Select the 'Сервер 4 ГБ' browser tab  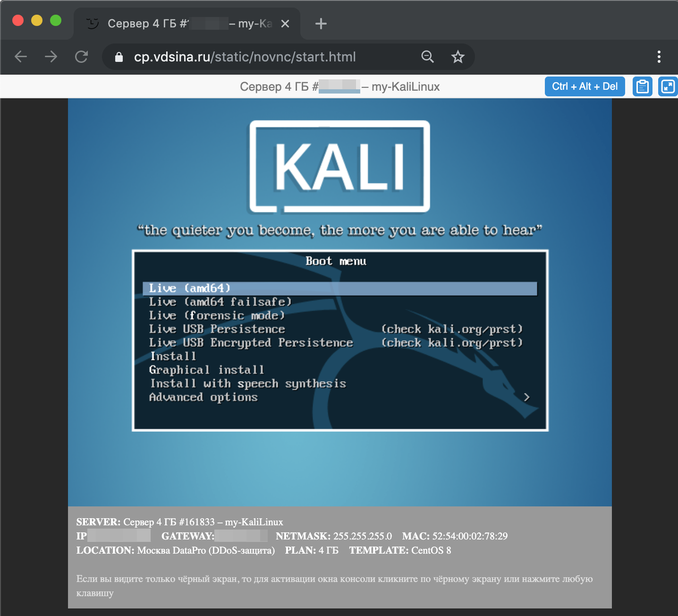187,24
